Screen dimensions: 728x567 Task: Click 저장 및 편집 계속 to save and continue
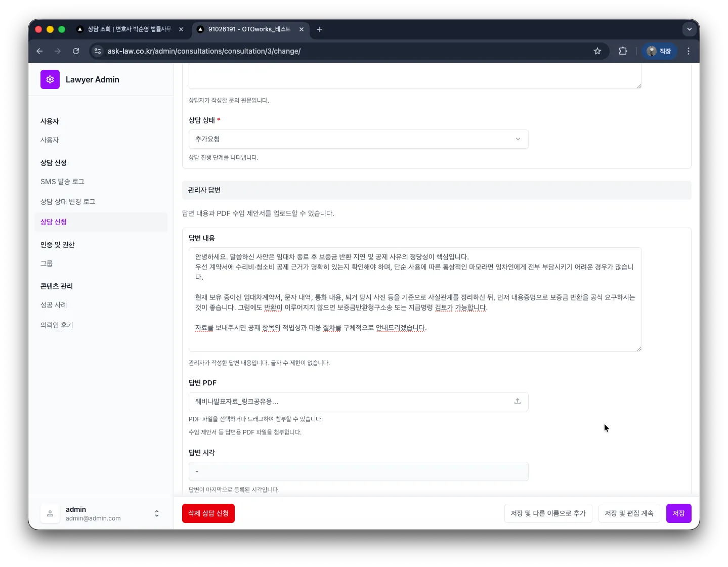629,513
